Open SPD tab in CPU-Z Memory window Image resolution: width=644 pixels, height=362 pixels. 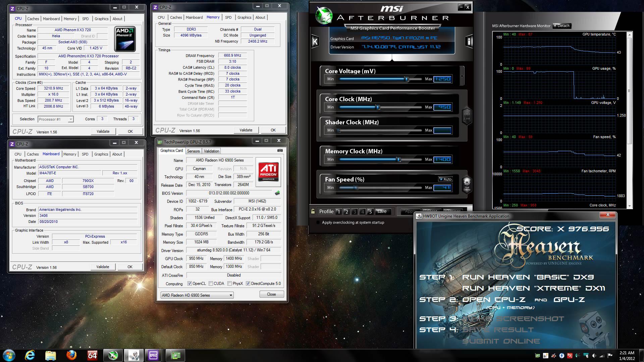(228, 17)
